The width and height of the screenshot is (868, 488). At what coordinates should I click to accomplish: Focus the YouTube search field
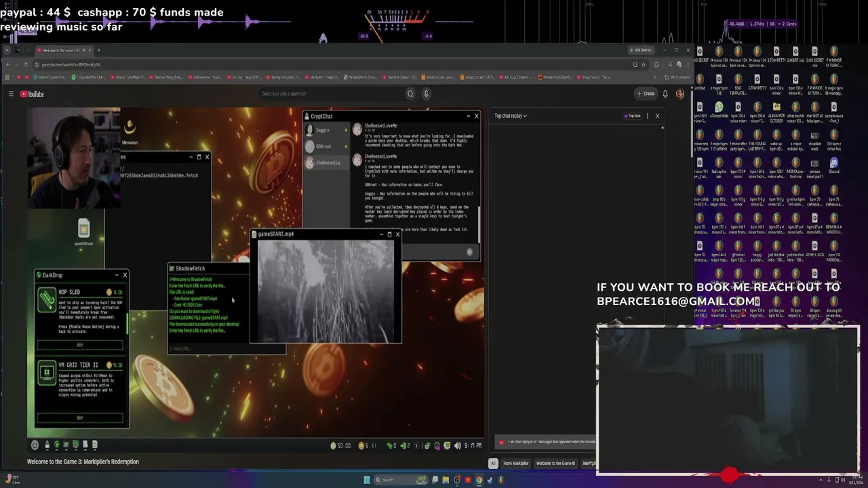[x=332, y=94]
